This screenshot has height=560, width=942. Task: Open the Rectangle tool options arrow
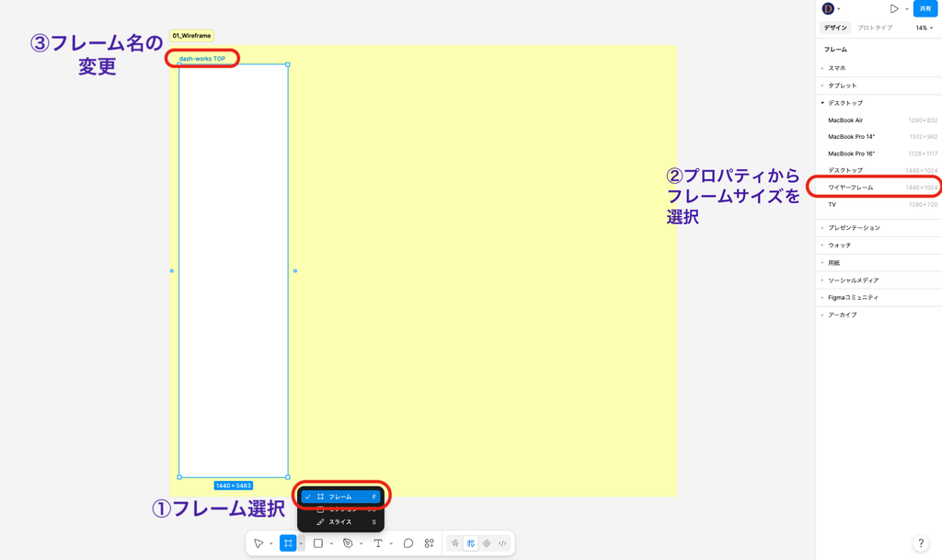pos(331,543)
